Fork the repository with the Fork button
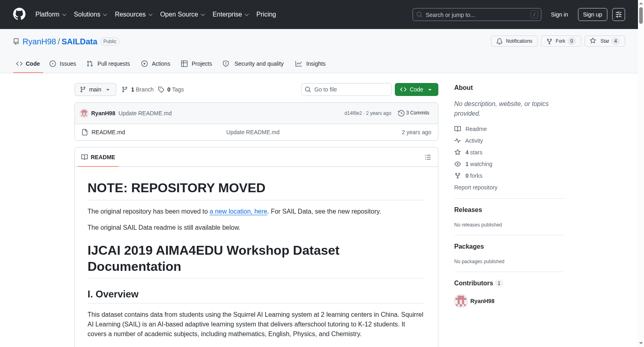Screen dimensions: 644x347 (x=561, y=41)
